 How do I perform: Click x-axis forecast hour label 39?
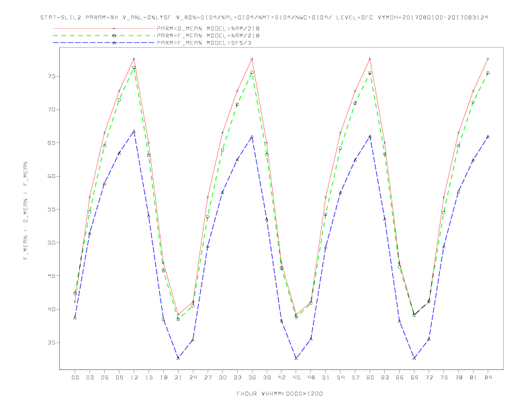click(267, 377)
